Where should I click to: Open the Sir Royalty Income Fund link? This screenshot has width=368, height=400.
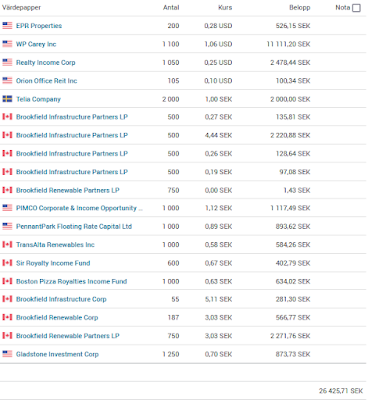(x=53, y=263)
